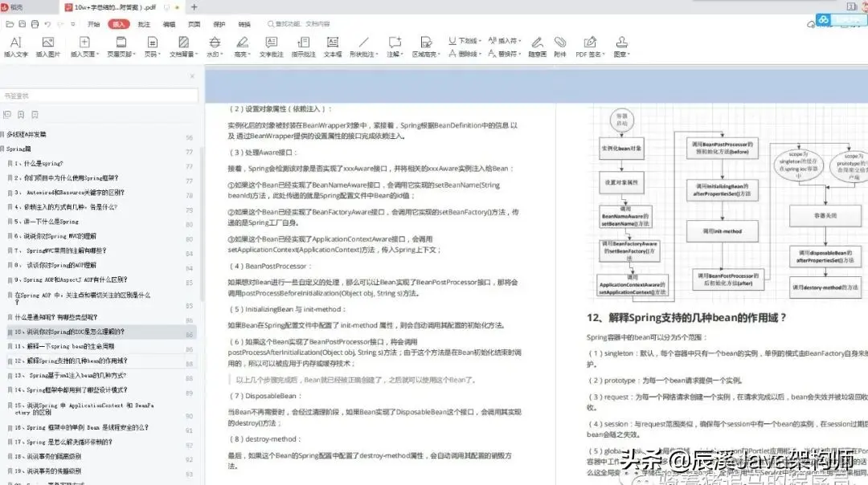Switch to the 开始 (Start) ribbon tab
The image size is (868, 485).
(x=93, y=24)
